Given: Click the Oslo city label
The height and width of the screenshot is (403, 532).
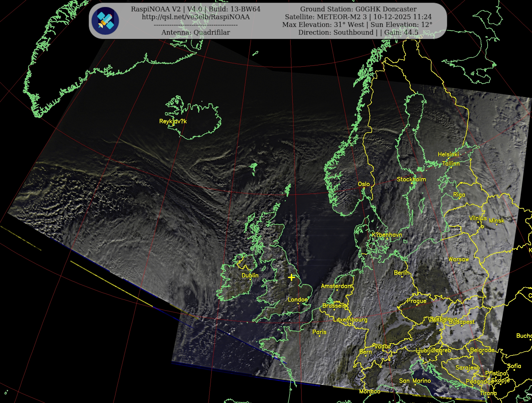Looking at the screenshot, I should click(x=364, y=184).
